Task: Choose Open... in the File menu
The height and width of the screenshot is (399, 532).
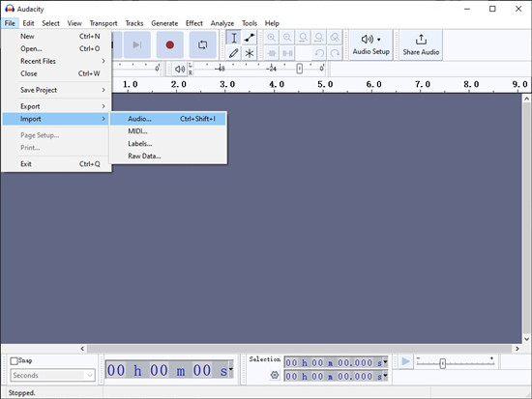Action: point(56,49)
